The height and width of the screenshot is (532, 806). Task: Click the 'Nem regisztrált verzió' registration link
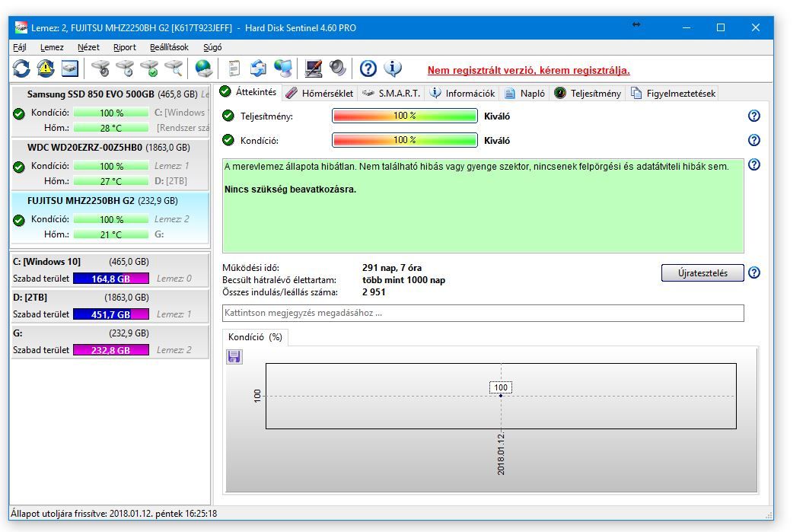528,71
